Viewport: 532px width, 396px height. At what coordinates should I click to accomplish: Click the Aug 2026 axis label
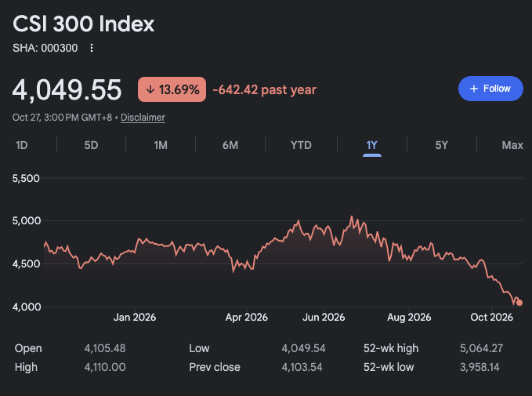click(409, 318)
